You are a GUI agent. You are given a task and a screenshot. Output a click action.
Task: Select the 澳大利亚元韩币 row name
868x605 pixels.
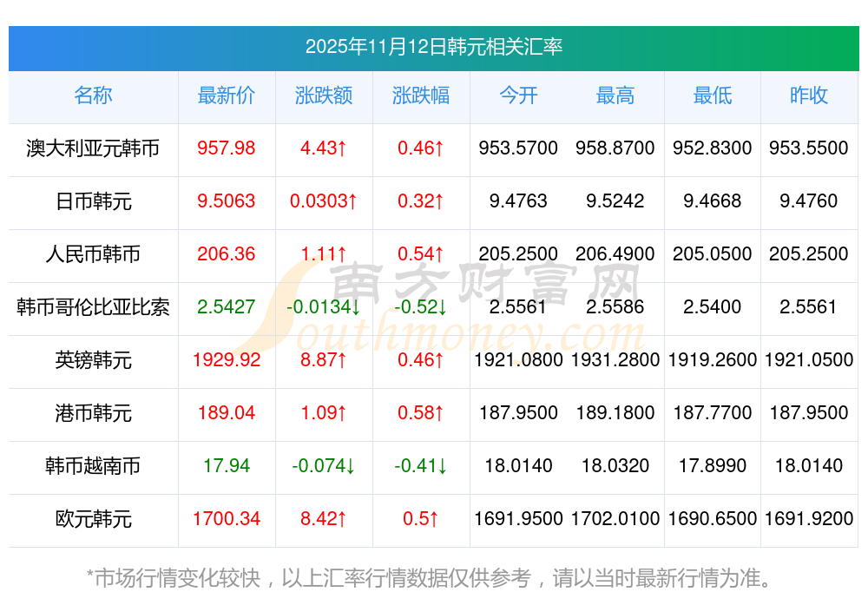pyautogui.click(x=93, y=148)
